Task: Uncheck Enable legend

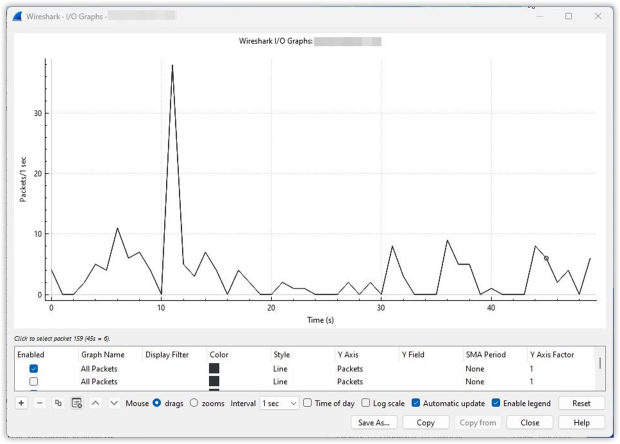Action: 496,403
